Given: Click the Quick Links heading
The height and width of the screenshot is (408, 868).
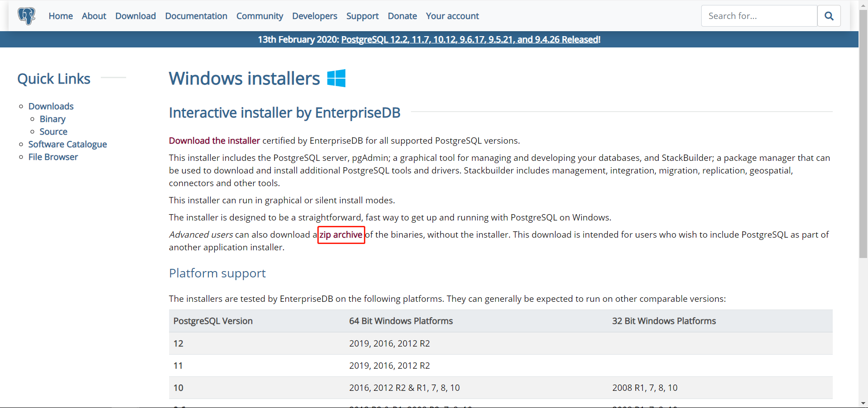Looking at the screenshot, I should point(54,79).
